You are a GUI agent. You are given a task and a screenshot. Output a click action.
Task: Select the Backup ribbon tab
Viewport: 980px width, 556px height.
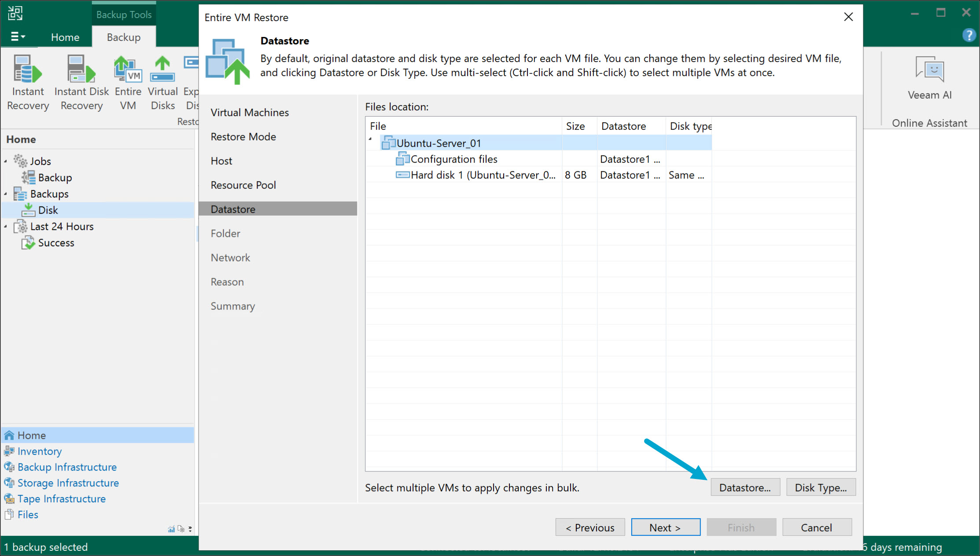click(123, 37)
